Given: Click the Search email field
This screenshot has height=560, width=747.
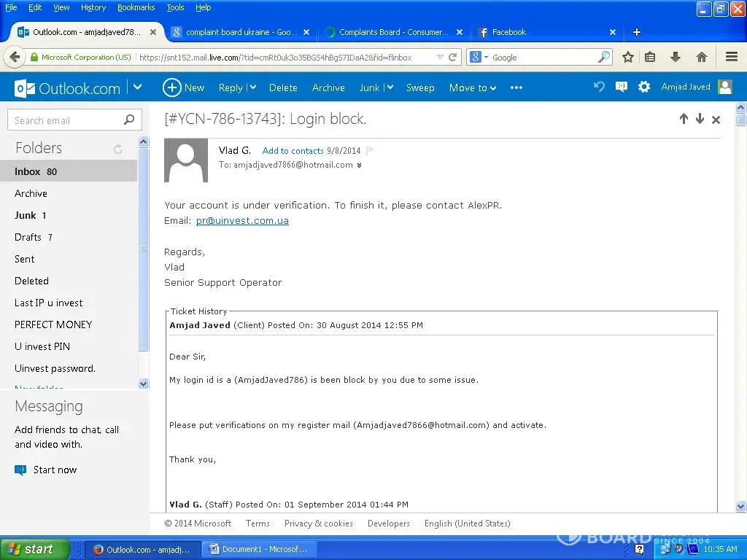Looking at the screenshot, I should point(66,120).
